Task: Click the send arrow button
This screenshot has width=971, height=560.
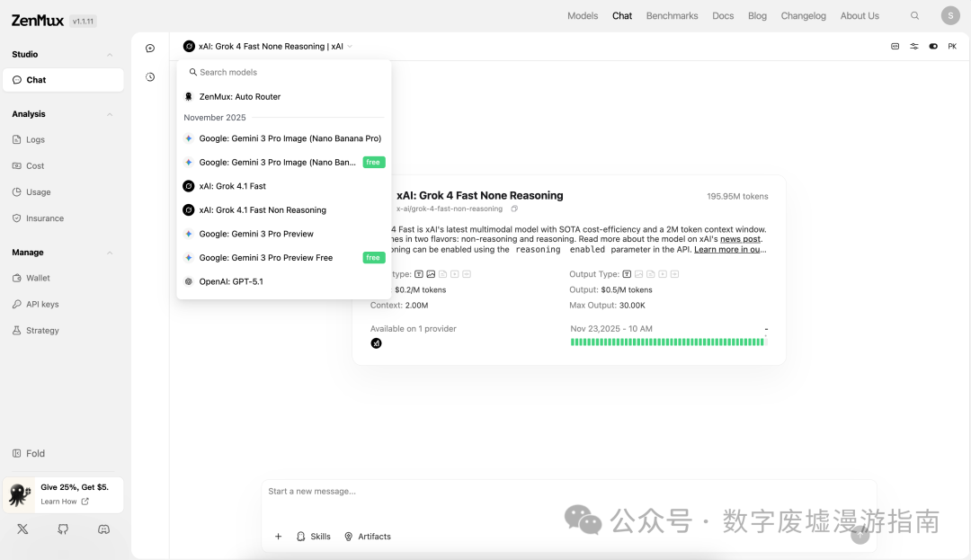Action: click(860, 535)
